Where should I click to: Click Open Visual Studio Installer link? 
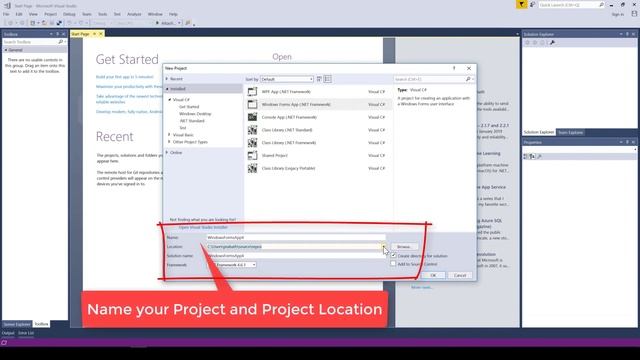[x=203, y=227]
